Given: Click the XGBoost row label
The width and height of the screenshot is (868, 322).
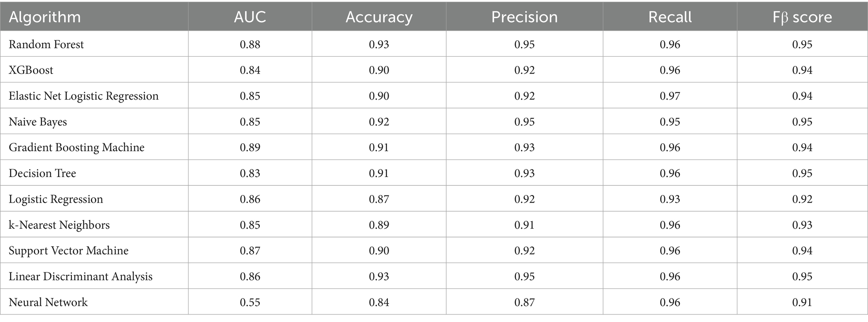Looking at the screenshot, I should 31,70.
